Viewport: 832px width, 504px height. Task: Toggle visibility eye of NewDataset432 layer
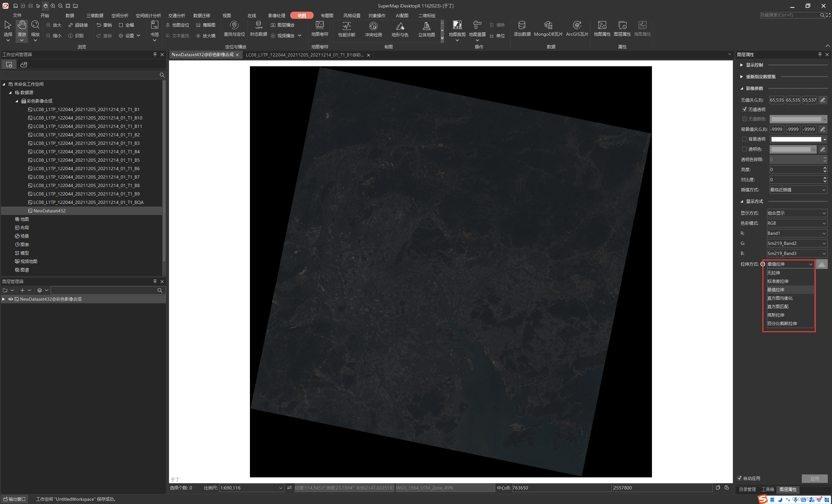coord(10,299)
